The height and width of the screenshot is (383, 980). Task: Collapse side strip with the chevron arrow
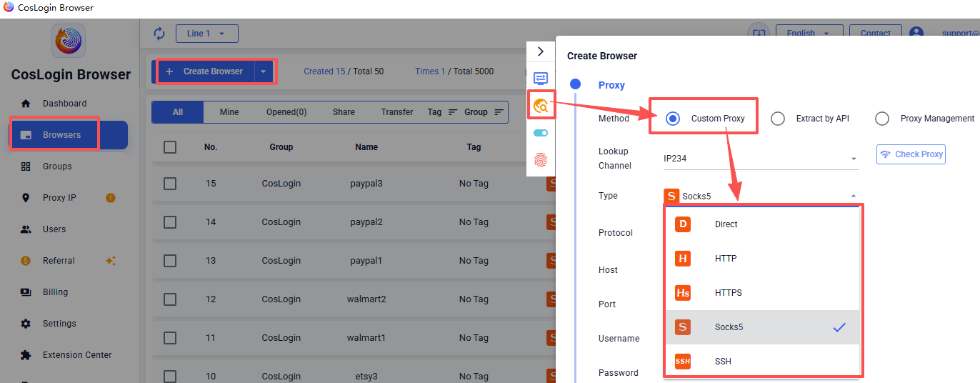541,51
